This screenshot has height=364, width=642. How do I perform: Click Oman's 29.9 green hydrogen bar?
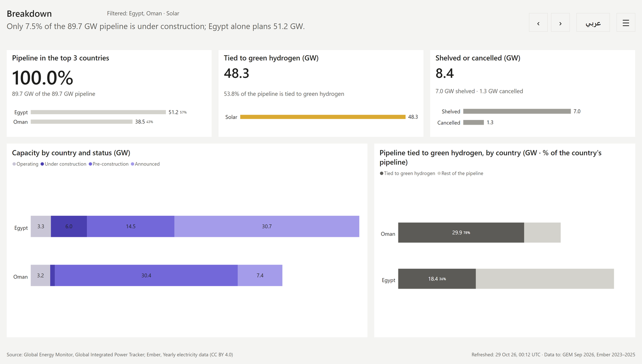(x=461, y=233)
